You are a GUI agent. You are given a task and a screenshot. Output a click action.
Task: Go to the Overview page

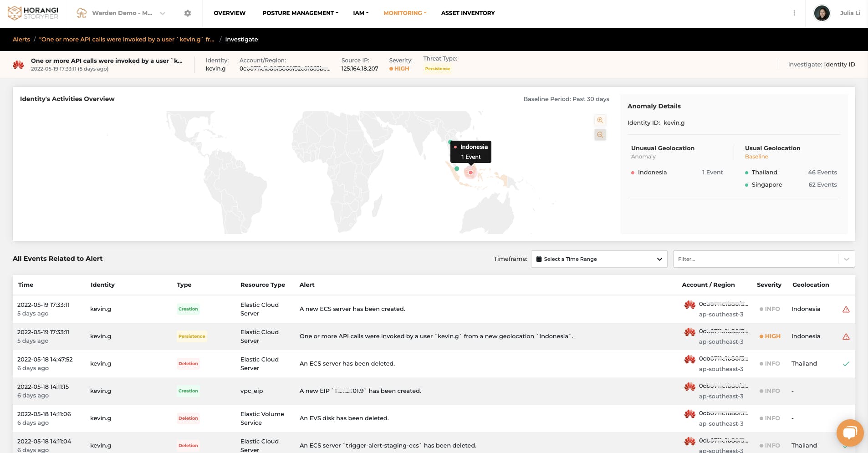pos(230,13)
